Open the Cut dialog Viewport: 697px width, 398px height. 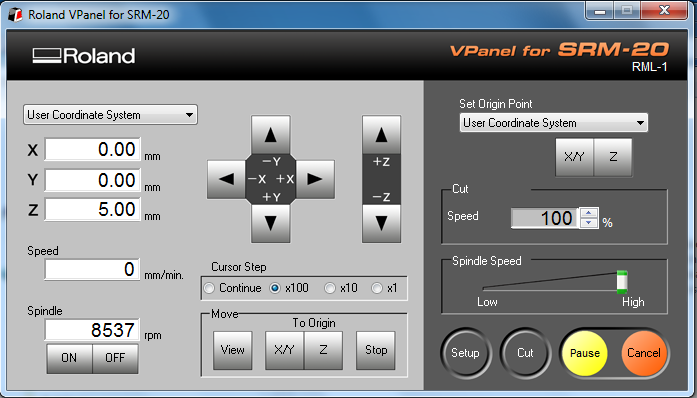525,353
